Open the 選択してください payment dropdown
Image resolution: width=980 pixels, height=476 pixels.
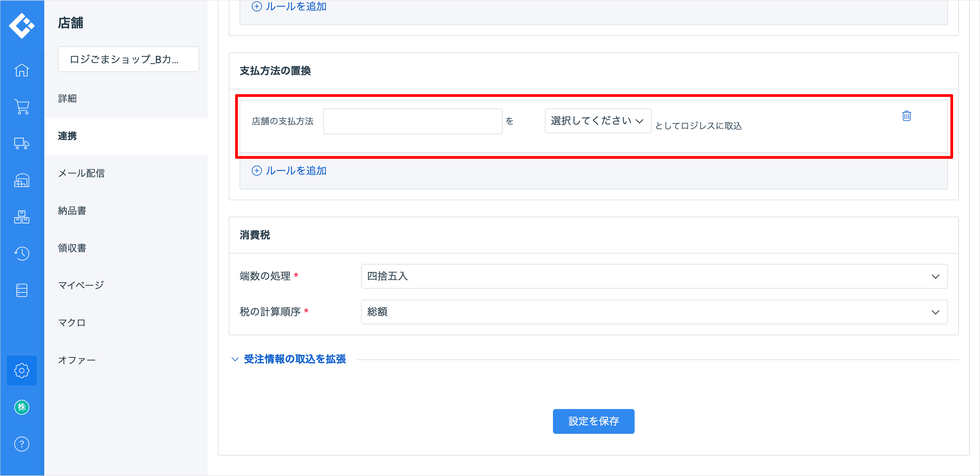point(598,121)
